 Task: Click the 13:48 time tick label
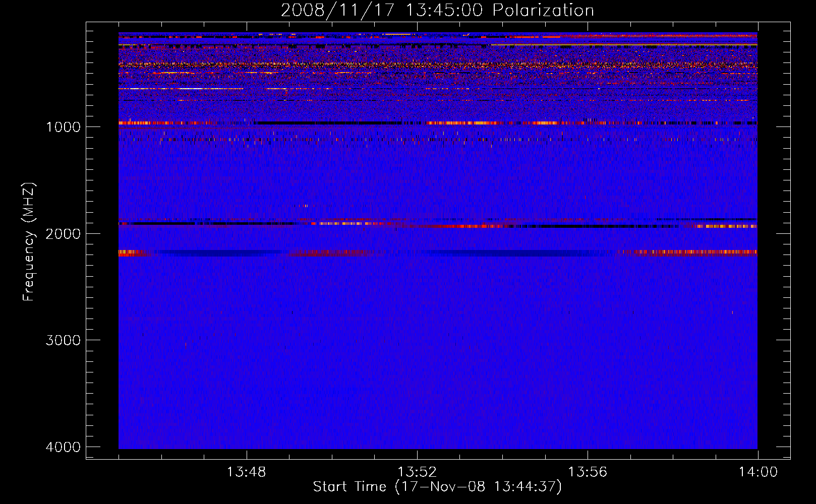point(246,472)
